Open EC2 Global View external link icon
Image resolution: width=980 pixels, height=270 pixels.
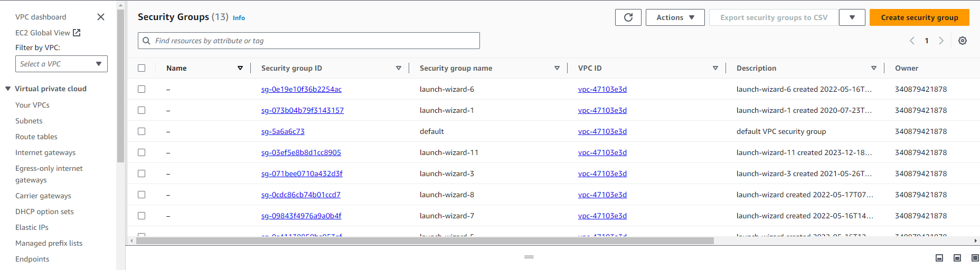(77, 33)
